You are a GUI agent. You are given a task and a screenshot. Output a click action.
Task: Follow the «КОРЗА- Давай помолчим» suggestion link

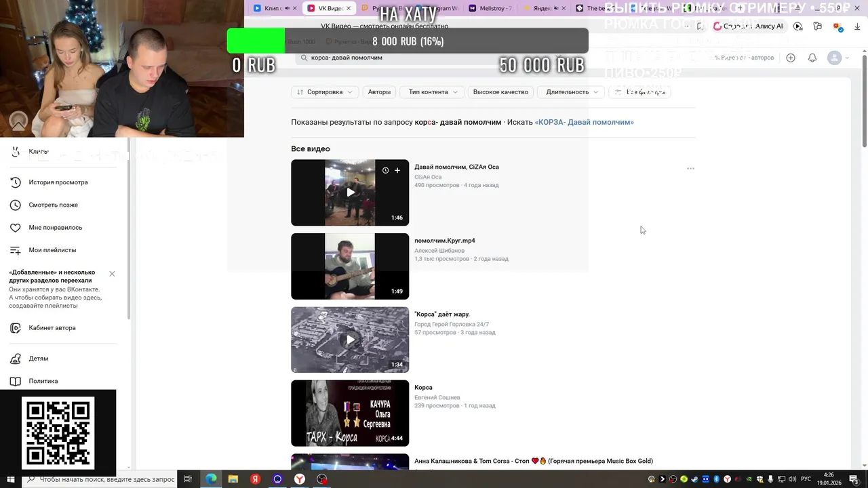pos(584,123)
